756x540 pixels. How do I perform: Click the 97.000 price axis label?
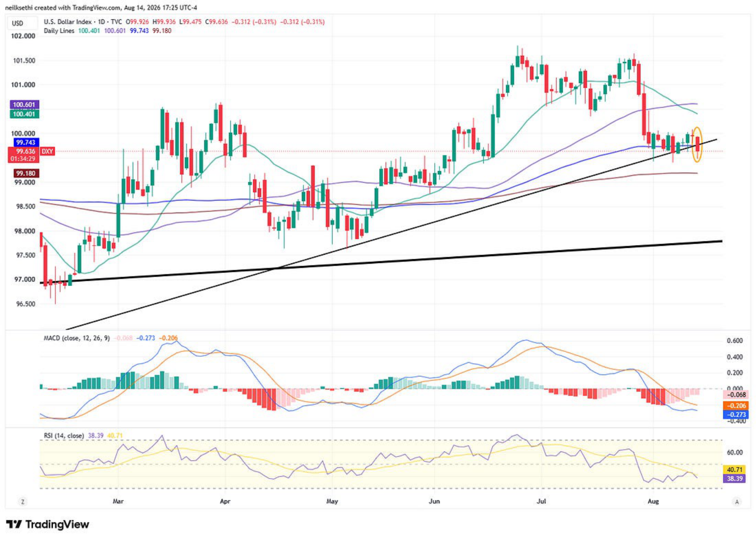25,279
